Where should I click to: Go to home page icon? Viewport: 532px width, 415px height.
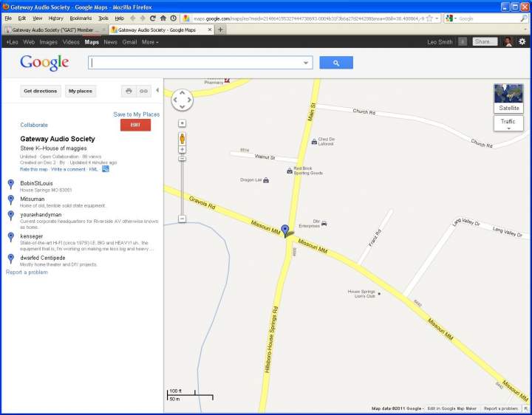point(163,18)
